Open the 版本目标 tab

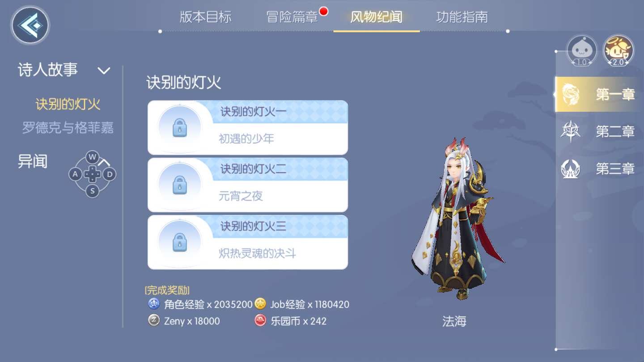click(x=205, y=17)
